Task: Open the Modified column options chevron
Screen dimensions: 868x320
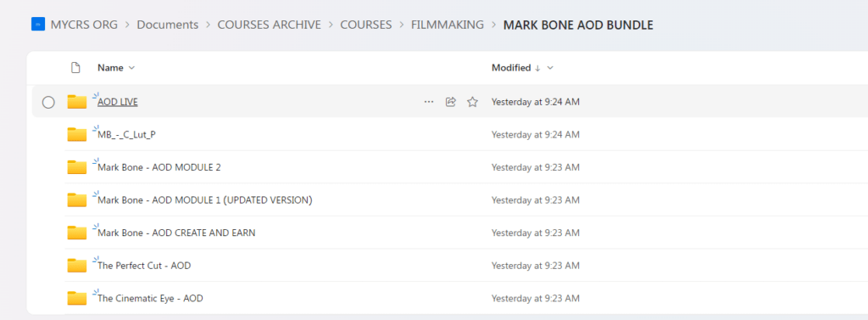Action: click(x=549, y=68)
